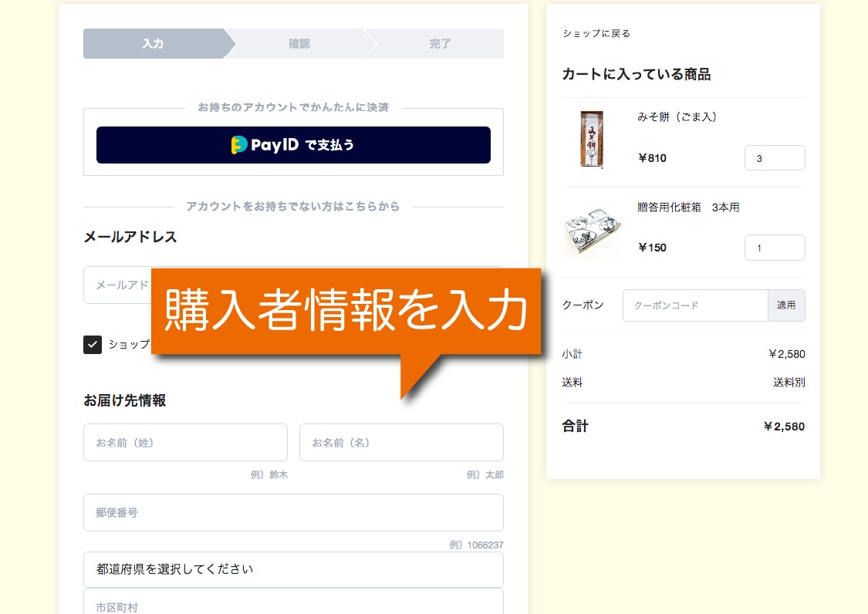Select the 確認 step tab
This screenshot has height=614, width=868.
coord(299,44)
